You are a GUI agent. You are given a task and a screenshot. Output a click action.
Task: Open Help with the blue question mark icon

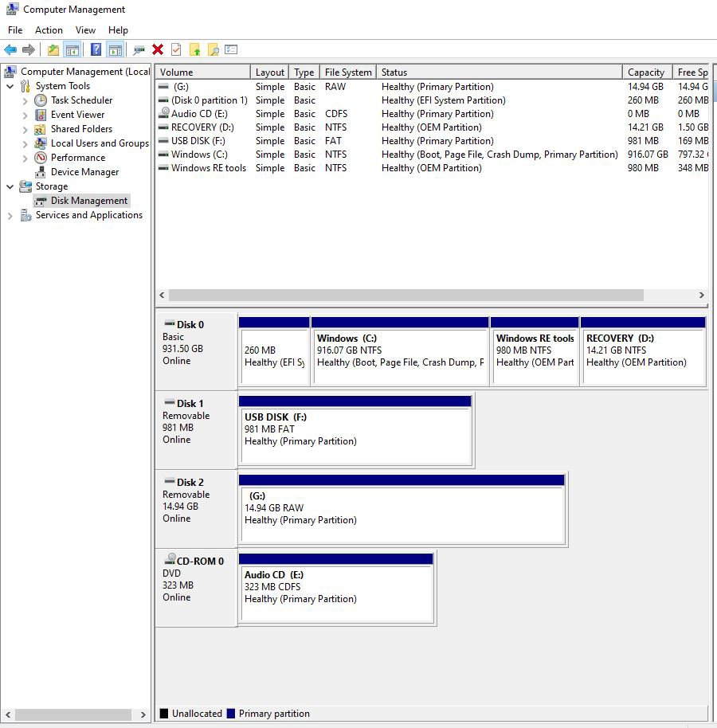coord(96,49)
